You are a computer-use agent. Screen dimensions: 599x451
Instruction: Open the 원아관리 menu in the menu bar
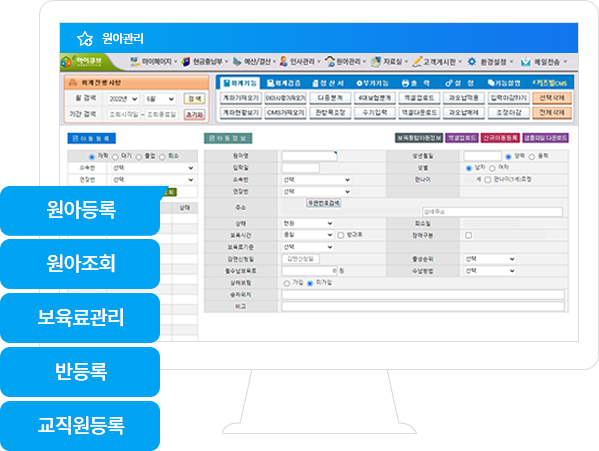coord(346,61)
